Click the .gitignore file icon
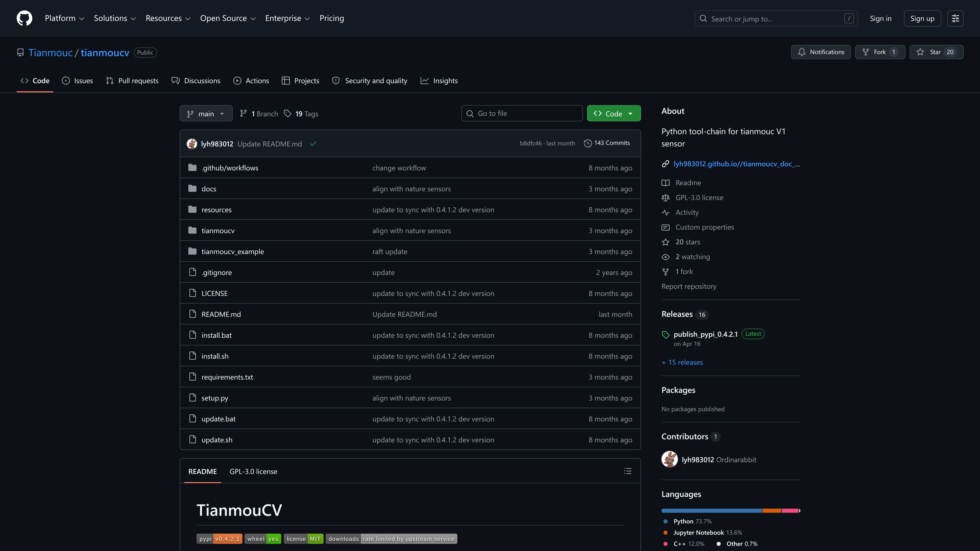The image size is (980, 551). (x=192, y=272)
